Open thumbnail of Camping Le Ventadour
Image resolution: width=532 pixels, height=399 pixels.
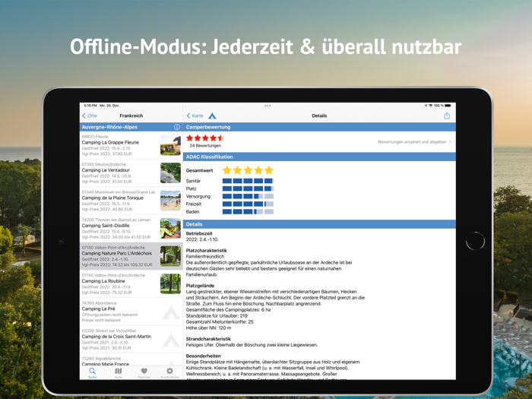(170, 173)
